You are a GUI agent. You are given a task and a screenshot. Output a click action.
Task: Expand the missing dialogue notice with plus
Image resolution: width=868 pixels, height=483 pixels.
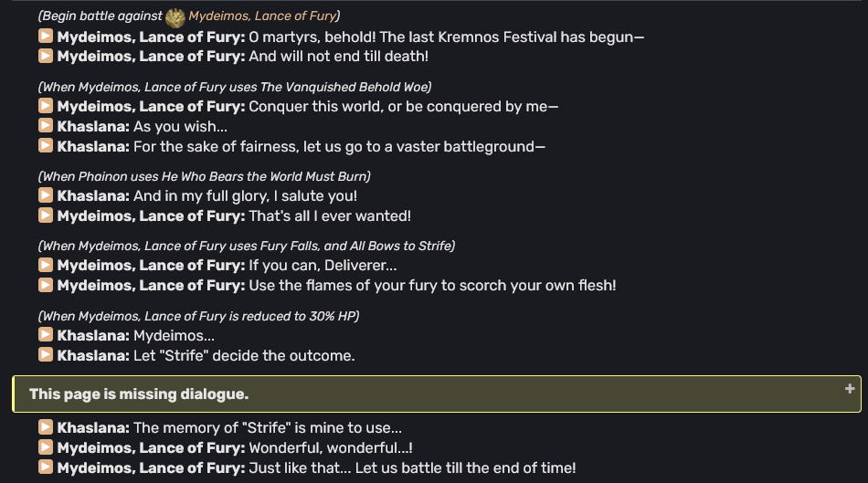tap(851, 389)
